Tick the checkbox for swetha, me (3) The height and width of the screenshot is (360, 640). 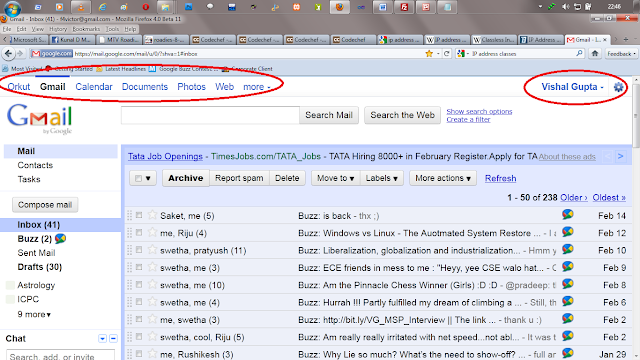tap(139, 267)
